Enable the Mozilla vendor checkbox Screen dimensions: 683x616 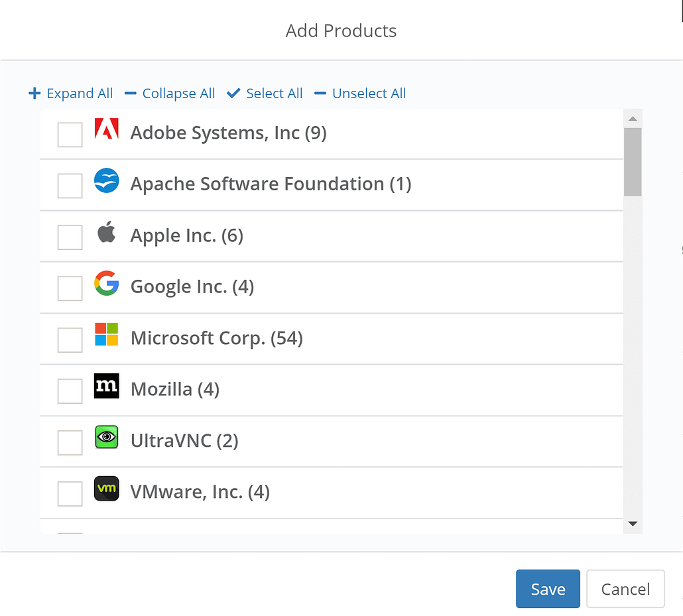[x=69, y=391]
